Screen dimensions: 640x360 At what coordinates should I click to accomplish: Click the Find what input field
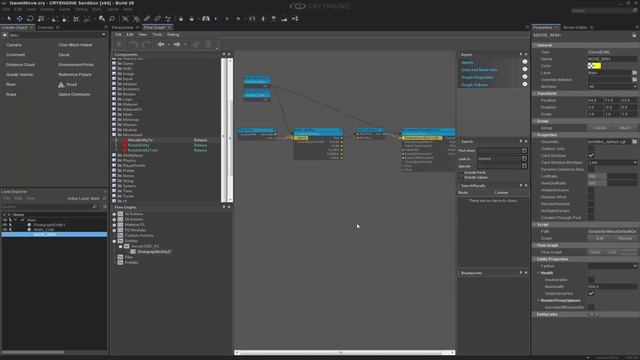[499, 151]
